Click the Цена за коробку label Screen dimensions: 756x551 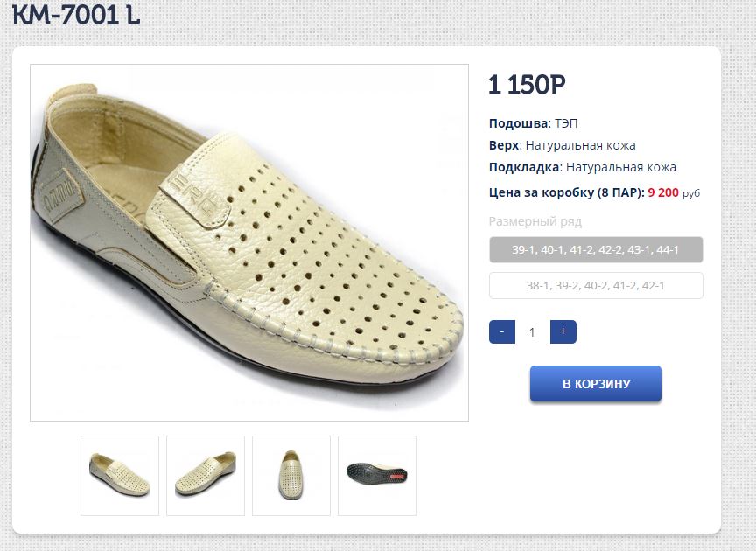(566, 192)
